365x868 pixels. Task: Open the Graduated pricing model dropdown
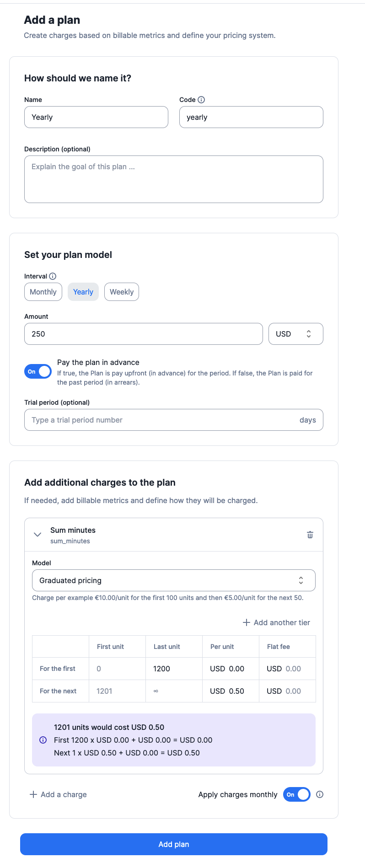coord(174,580)
